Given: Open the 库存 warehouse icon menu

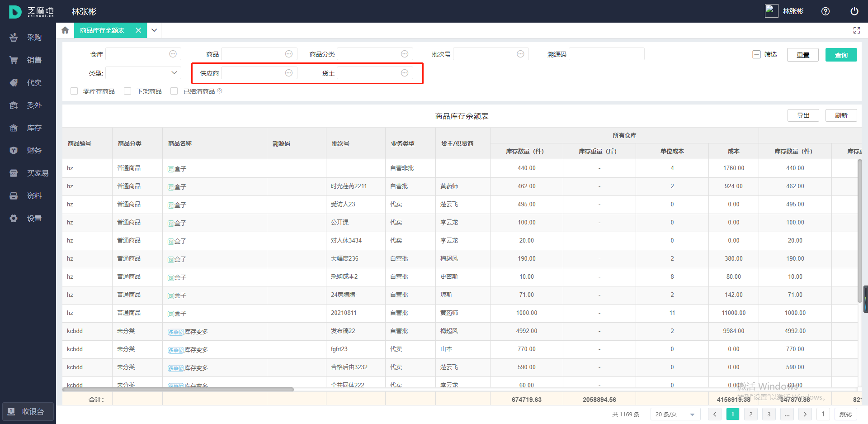Looking at the screenshot, I should tap(14, 128).
